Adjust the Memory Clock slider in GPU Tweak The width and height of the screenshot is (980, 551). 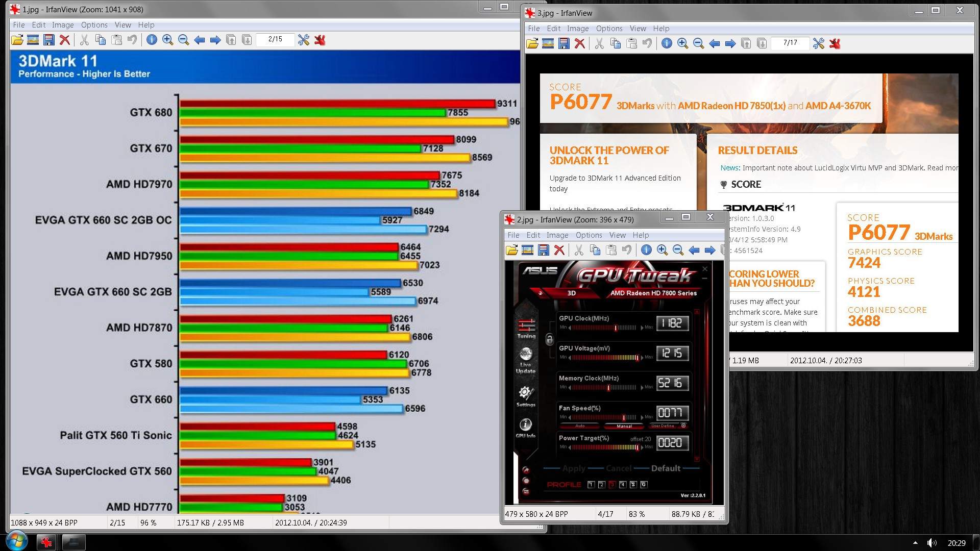[605, 388]
